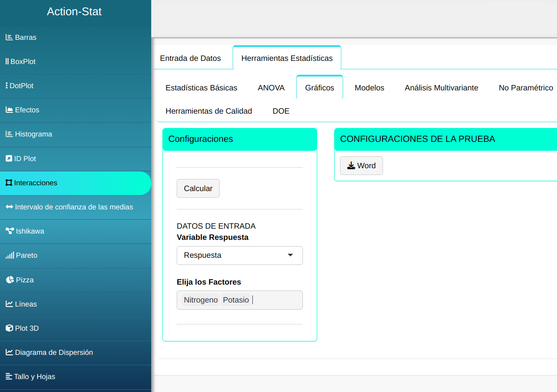Select the BoxPlot sidebar icon
This screenshot has width=557, height=392.
7,62
